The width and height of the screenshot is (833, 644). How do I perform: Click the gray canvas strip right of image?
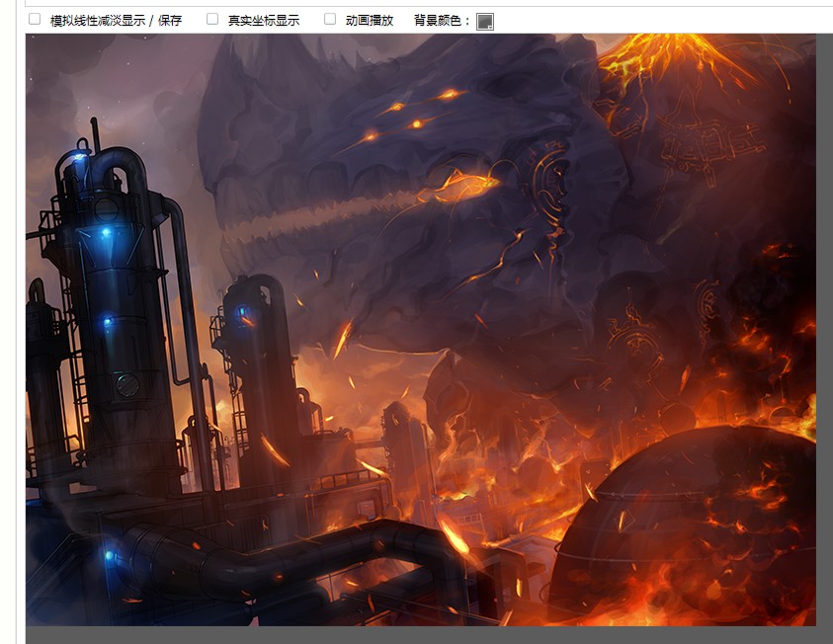[824, 326]
